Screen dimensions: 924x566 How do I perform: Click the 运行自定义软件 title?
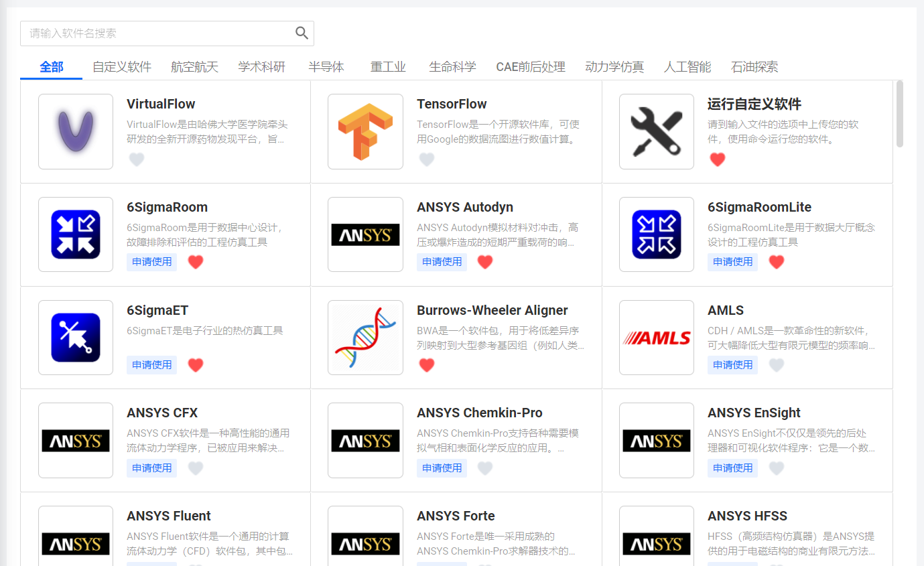click(754, 104)
